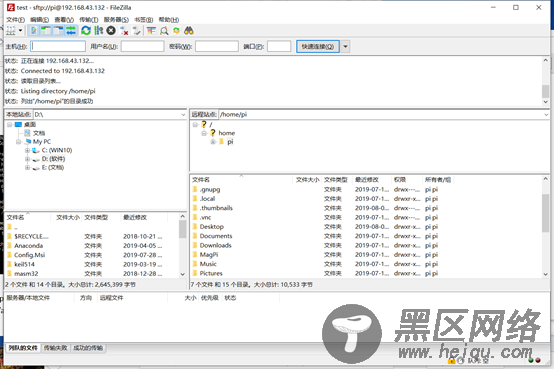Image resolution: width=554 pixels, height=369 pixels.
Task: Expand the E: (文档) drive node
Action: [27, 168]
